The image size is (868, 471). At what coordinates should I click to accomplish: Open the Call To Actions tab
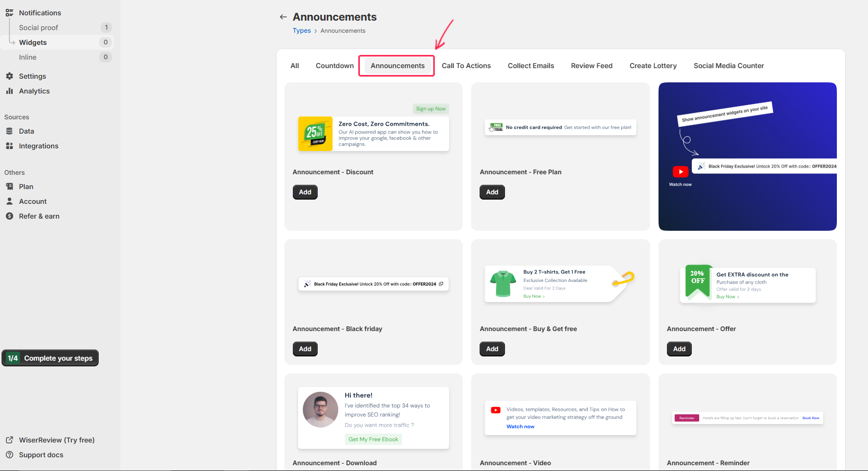pyautogui.click(x=466, y=66)
